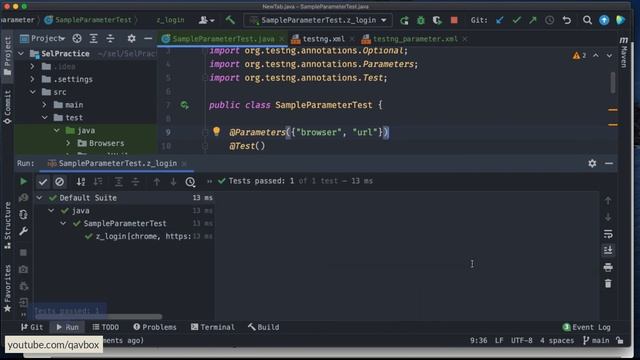
Task: Toggle Show Passed tests checkmark button
Action: 42,182
